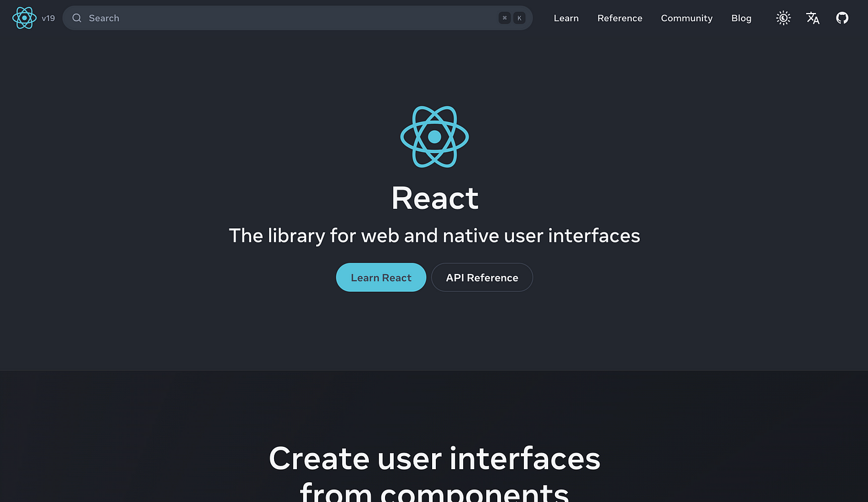Open the Blog nav item
Image resolution: width=868 pixels, height=502 pixels.
[742, 18]
